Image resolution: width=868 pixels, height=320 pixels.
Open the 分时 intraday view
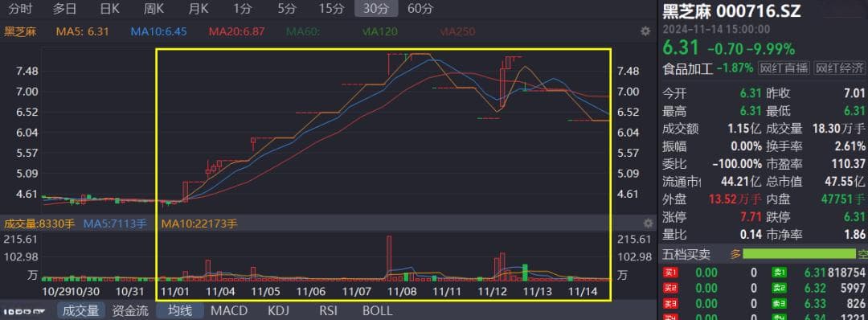tap(20, 8)
